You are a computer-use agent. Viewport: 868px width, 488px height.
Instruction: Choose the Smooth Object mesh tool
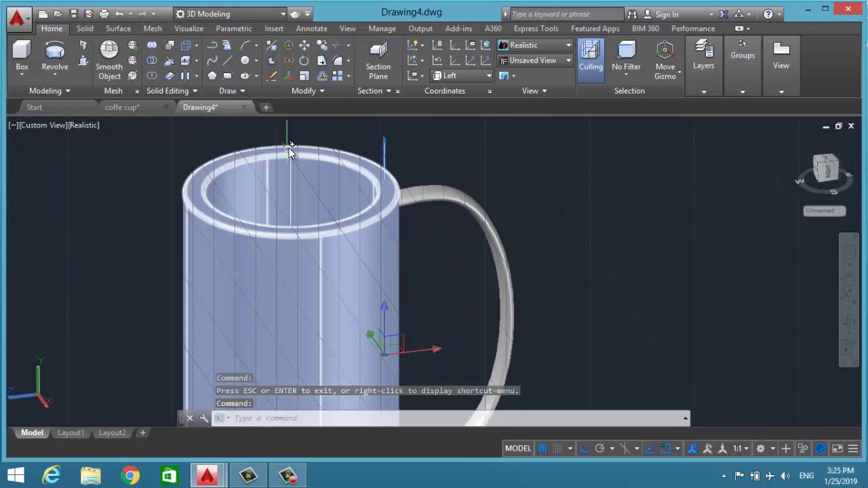108,60
